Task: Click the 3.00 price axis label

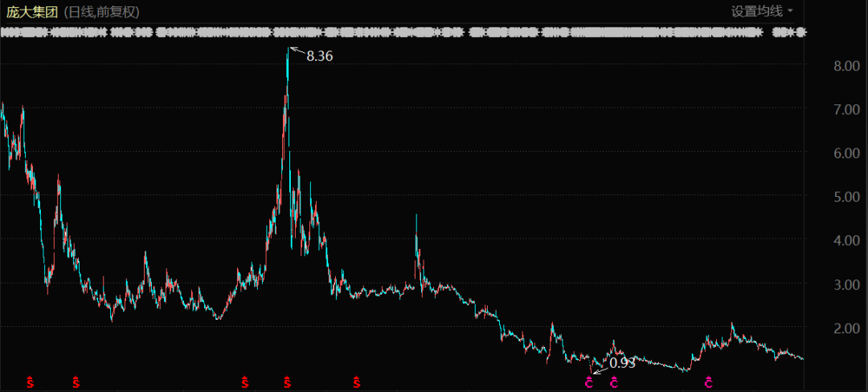Action: click(847, 284)
